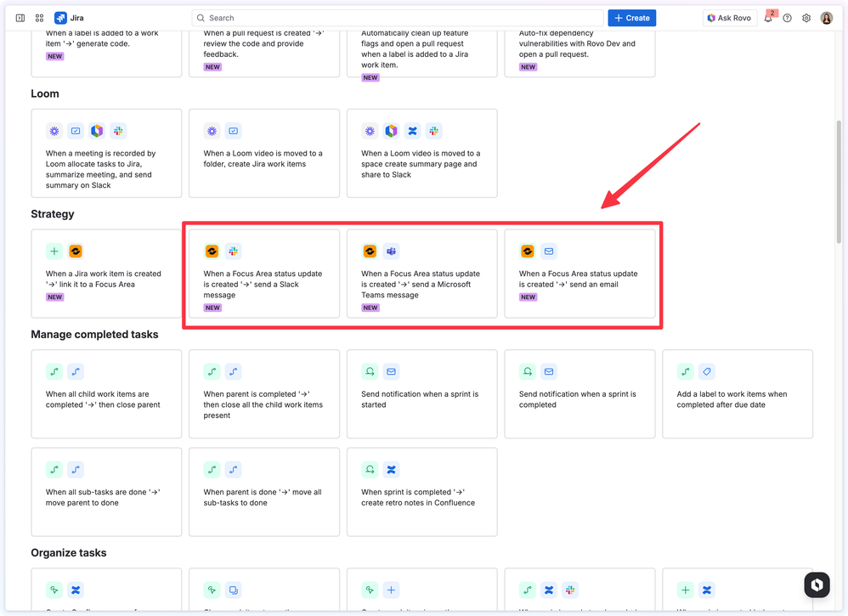848x616 pixels.
Task: Click the Ask Rovo button
Action: tap(730, 18)
